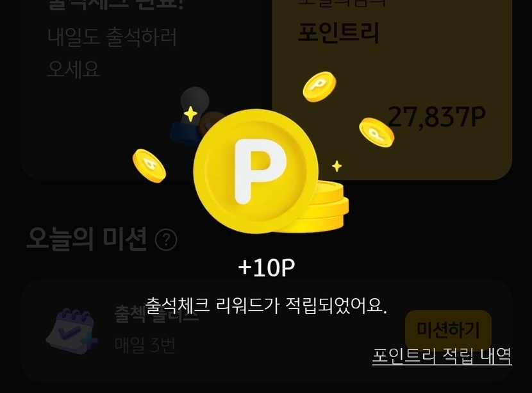Tap the +10P reward amount
532x393 pixels.
point(267,268)
